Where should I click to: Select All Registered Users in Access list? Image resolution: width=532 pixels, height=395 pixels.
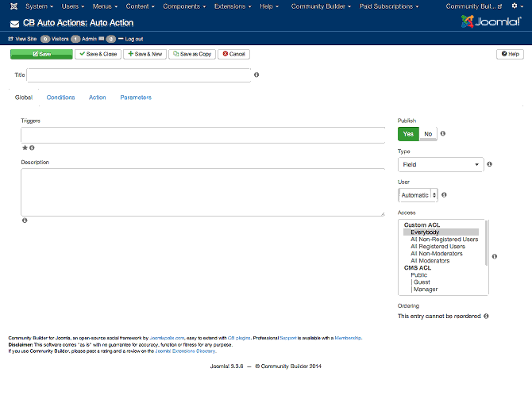pyautogui.click(x=438, y=246)
